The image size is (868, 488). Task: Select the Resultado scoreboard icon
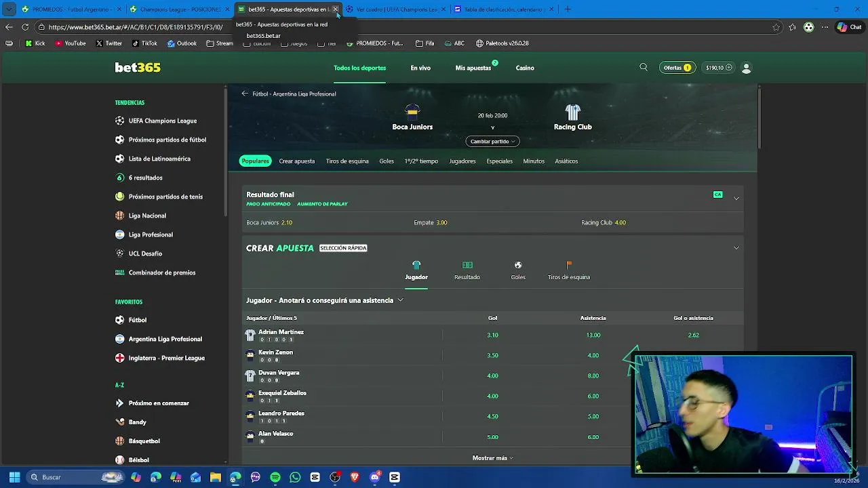(x=467, y=265)
